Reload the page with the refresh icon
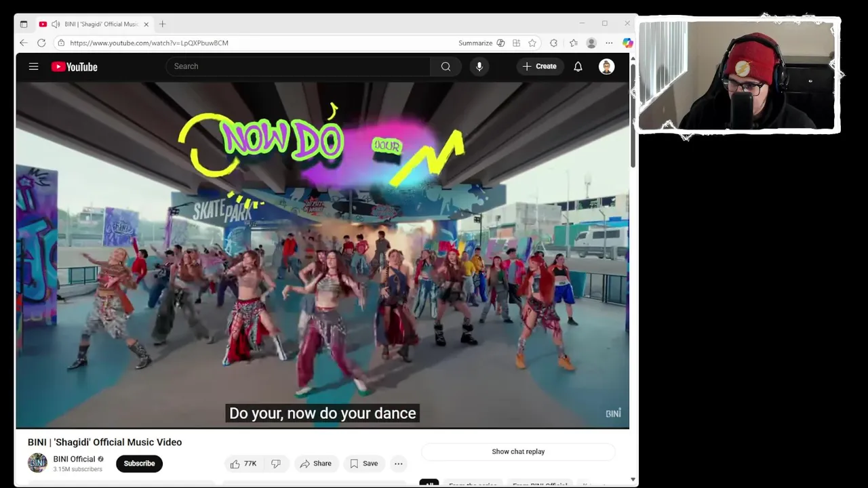Viewport: 868px width, 488px height. click(x=41, y=43)
